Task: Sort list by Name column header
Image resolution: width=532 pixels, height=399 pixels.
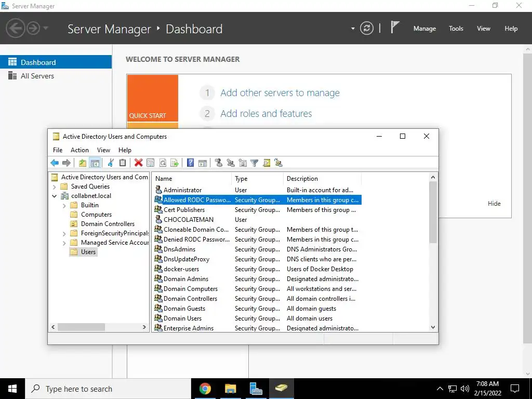Action: 192,179
